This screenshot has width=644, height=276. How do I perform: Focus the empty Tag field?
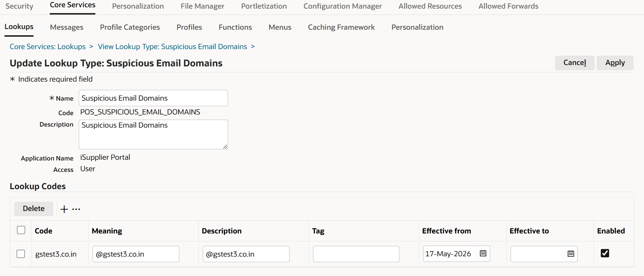[x=356, y=254]
